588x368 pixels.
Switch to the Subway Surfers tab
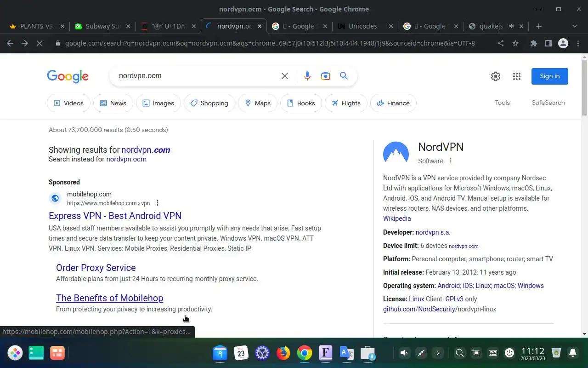pos(103,26)
